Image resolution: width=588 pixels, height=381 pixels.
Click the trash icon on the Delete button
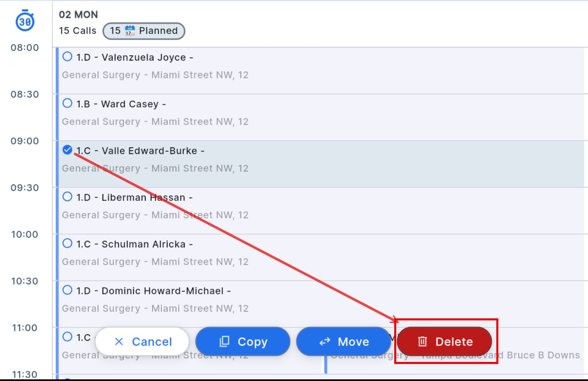point(422,341)
